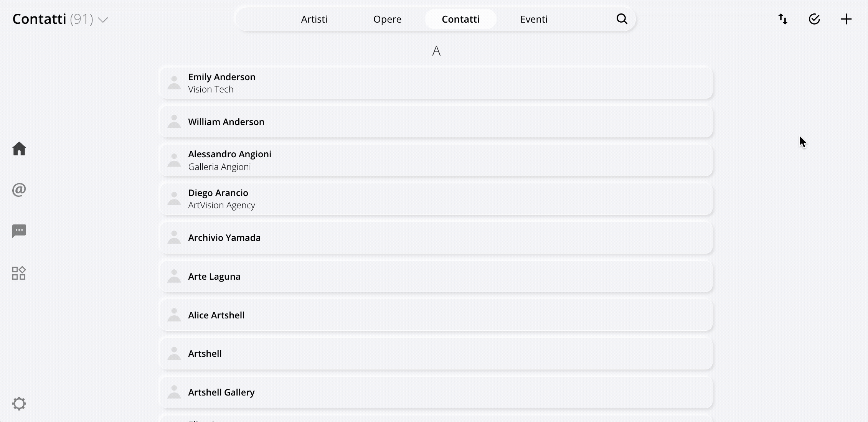Image resolution: width=868 pixels, height=422 pixels.
Task: Open the Artshell Gallery contact
Action: point(436,392)
